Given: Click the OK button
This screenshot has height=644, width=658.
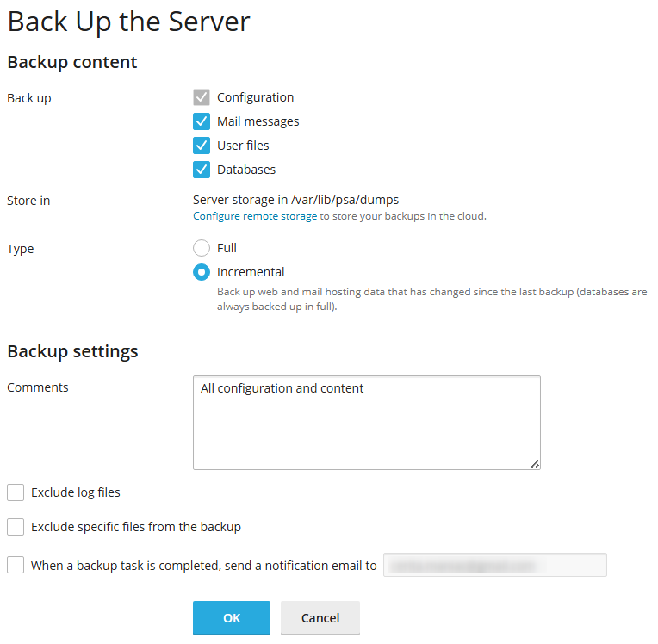Looking at the screenshot, I should click(x=232, y=618).
